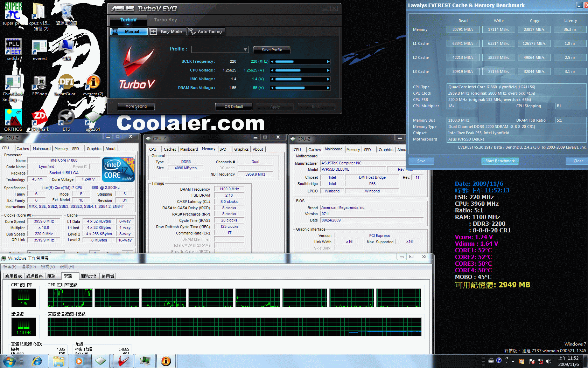This screenshot has width=588, height=368.
Task: Click the volume speaker tray icon
Action: click(x=548, y=361)
